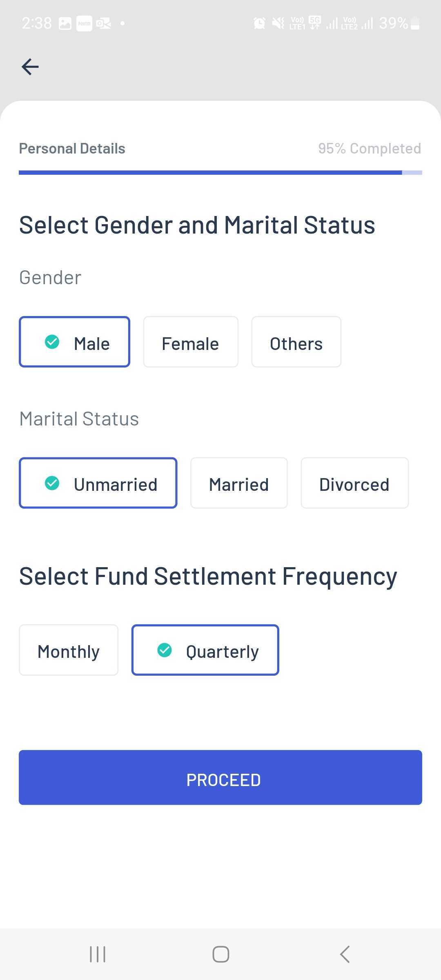Tap the alarm icon in status bar
Image resolution: width=441 pixels, height=980 pixels.
coord(259,23)
